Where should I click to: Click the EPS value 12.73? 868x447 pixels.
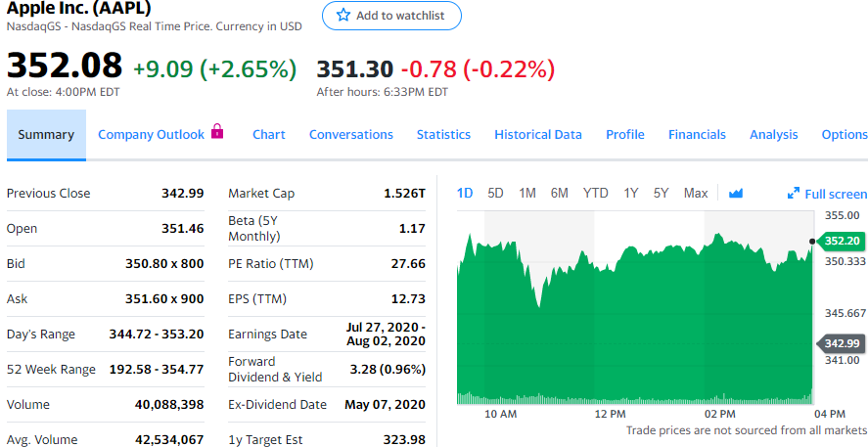[x=408, y=299]
